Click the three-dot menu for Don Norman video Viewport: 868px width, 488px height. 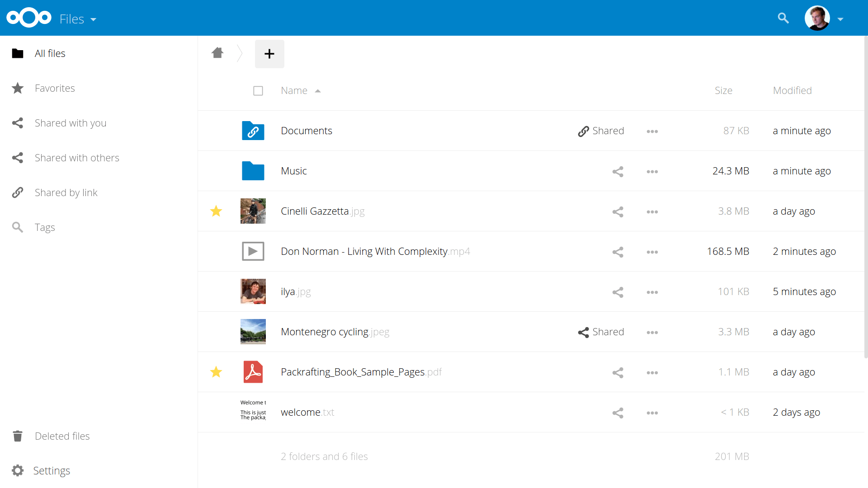coord(652,251)
